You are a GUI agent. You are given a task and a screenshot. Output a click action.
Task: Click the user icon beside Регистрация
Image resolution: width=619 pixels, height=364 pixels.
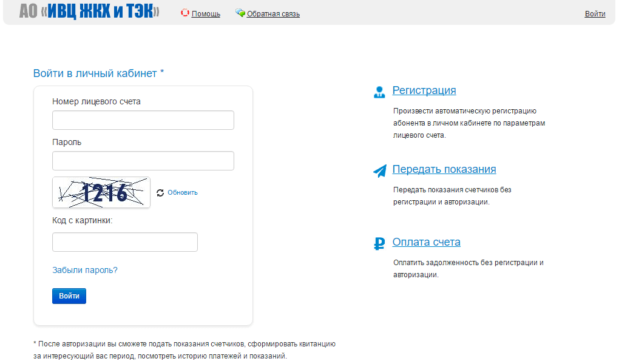379,92
